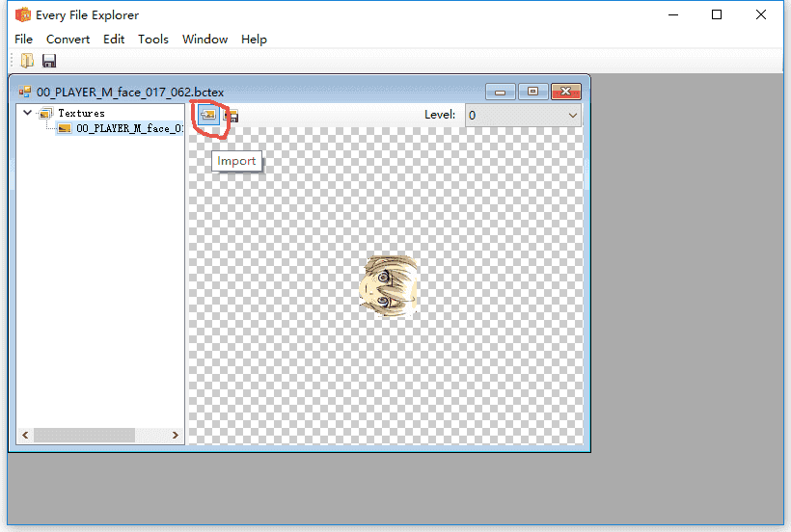Click the face texture preview image
Screen dimensions: 791x532
click(x=389, y=285)
